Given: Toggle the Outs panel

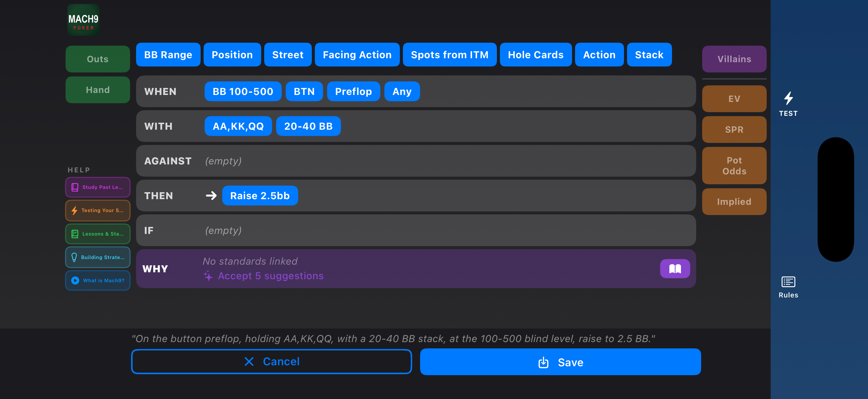Looking at the screenshot, I should pyautogui.click(x=97, y=59).
